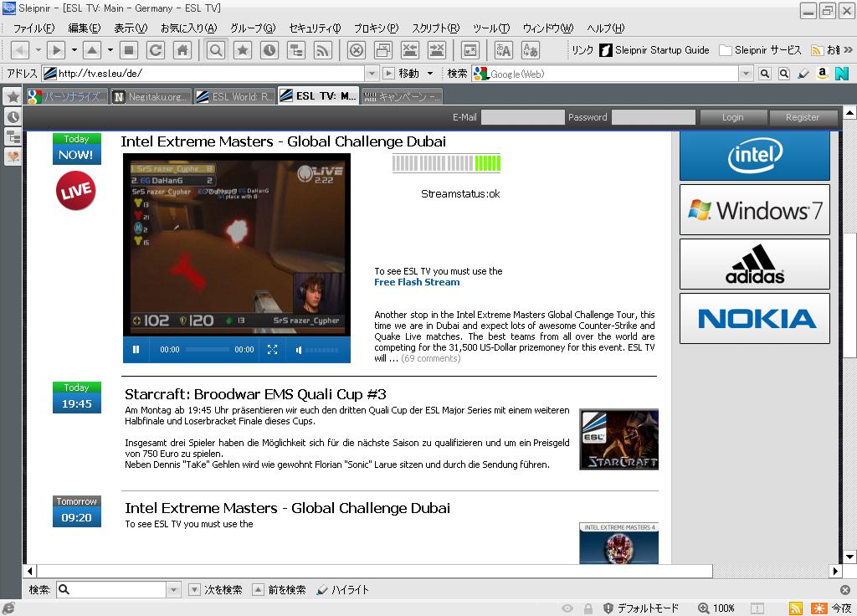857x616 pixels.
Task: Toggle the ハイライト highlight option
Action: (342, 590)
